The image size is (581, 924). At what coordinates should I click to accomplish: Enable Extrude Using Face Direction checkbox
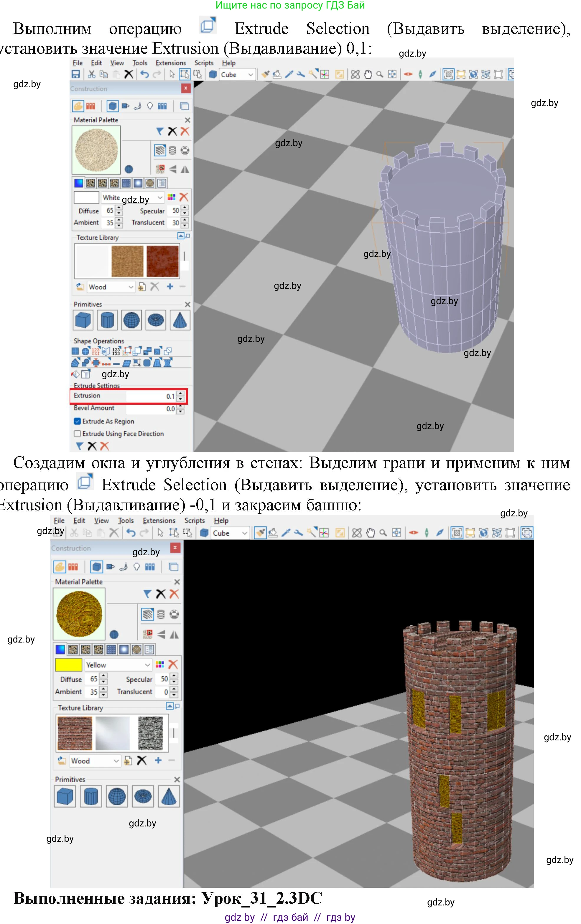point(77,434)
